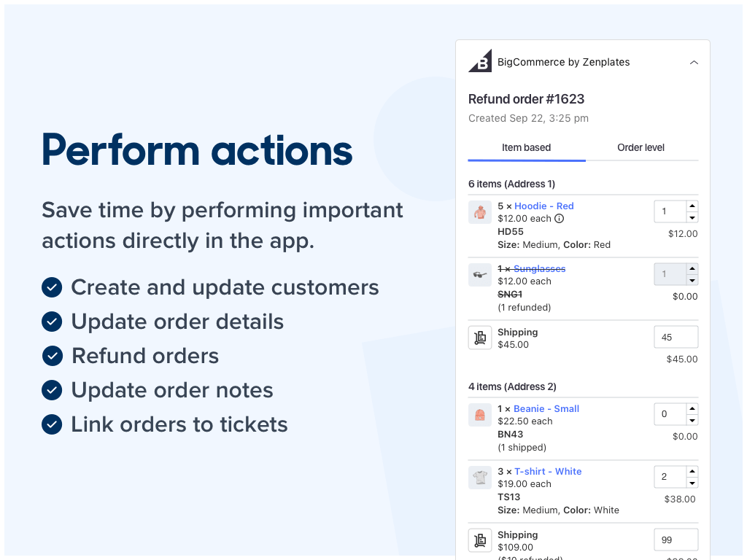Collapse the BigCommerce by Zenplates panel
This screenshot has height=560, width=747.
pyautogui.click(x=694, y=63)
